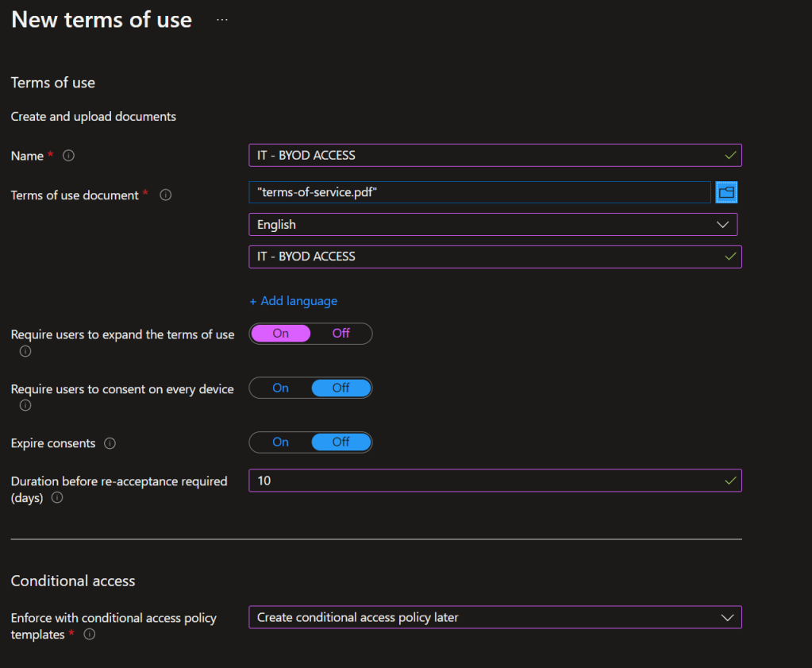Click the info icon next to Expire consents
This screenshot has width=812, height=668.
click(110, 443)
